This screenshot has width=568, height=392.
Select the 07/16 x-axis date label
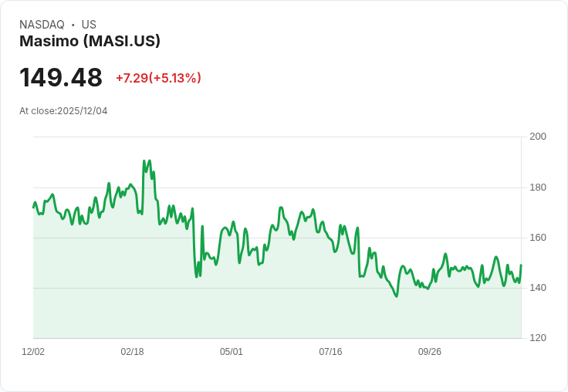(330, 352)
